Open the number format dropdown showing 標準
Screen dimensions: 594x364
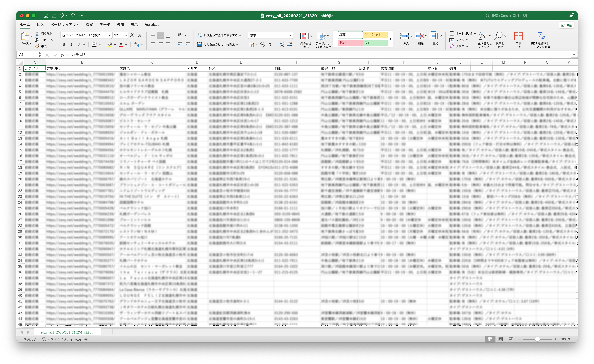pos(290,35)
